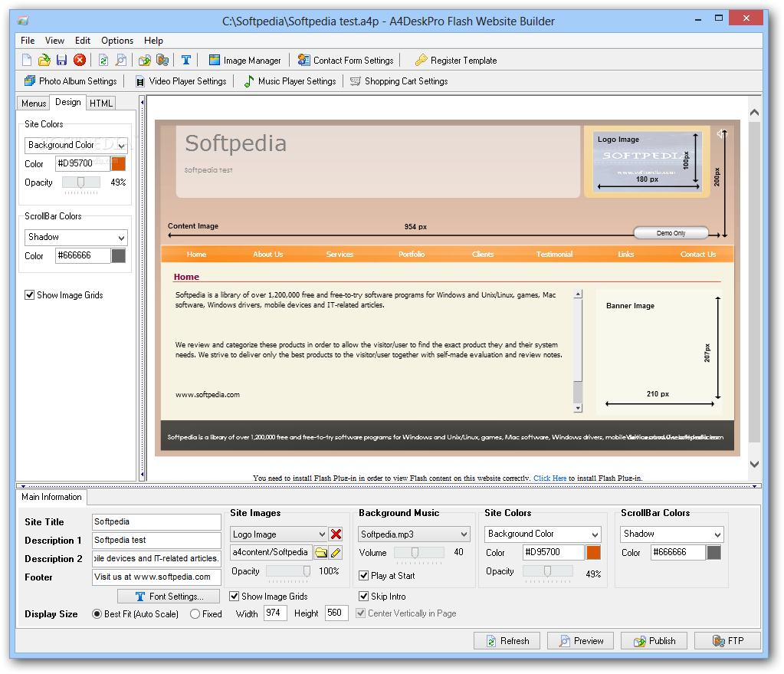
Task: Open Background Color dropdown in bottom Site Colors
Action: (543, 534)
